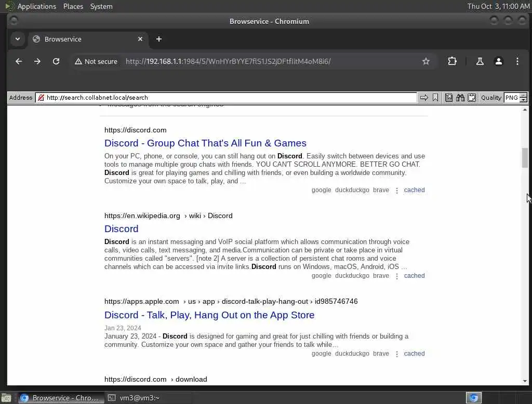
Task: Click Chromium's forward arrow
Action: point(37,61)
